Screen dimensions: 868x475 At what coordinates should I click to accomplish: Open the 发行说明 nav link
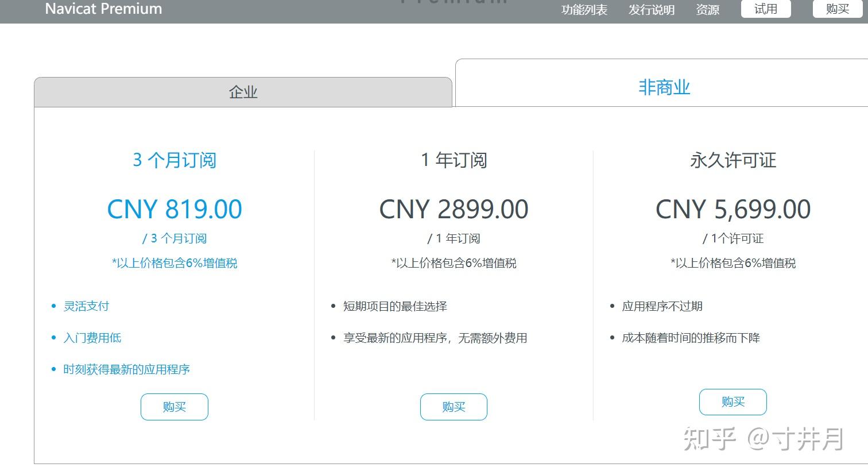pos(651,10)
